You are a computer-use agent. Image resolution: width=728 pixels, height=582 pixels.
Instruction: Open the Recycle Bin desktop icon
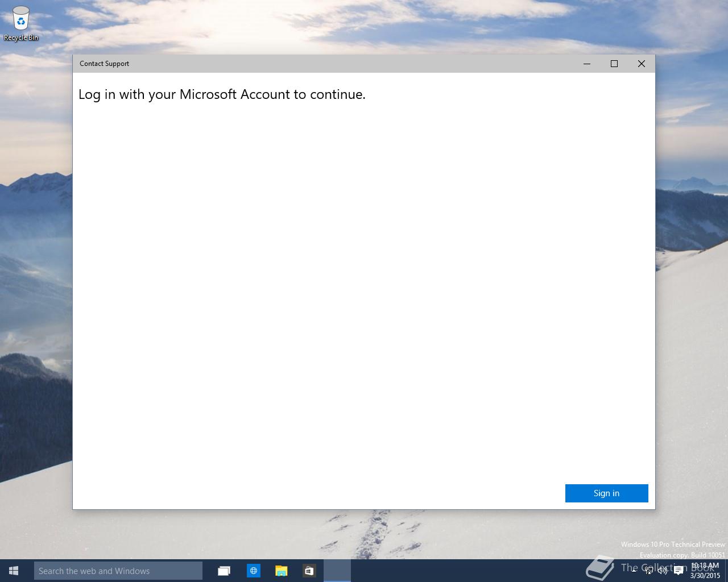(x=21, y=24)
